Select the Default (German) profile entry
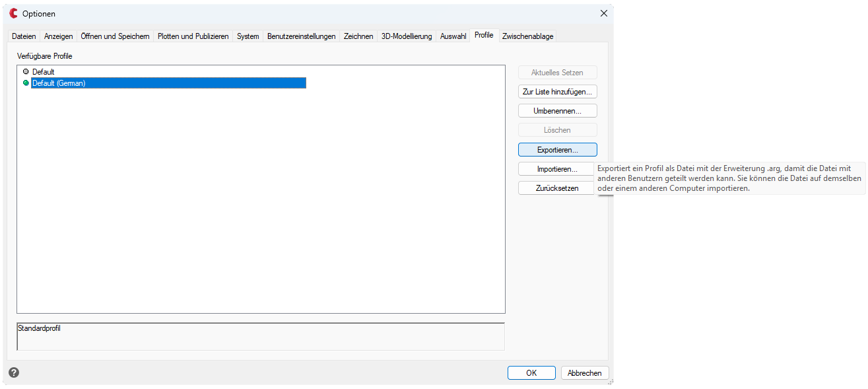The height and width of the screenshot is (389, 868). click(x=59, y=83)
